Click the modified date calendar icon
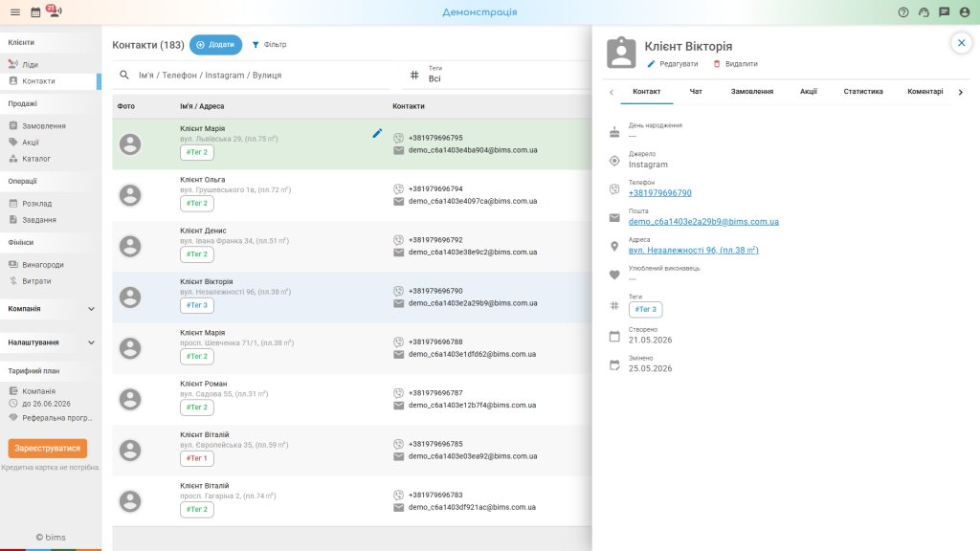The height and width of the screenshot is (551, 980). pyautogui.click(x=614, y=364)
